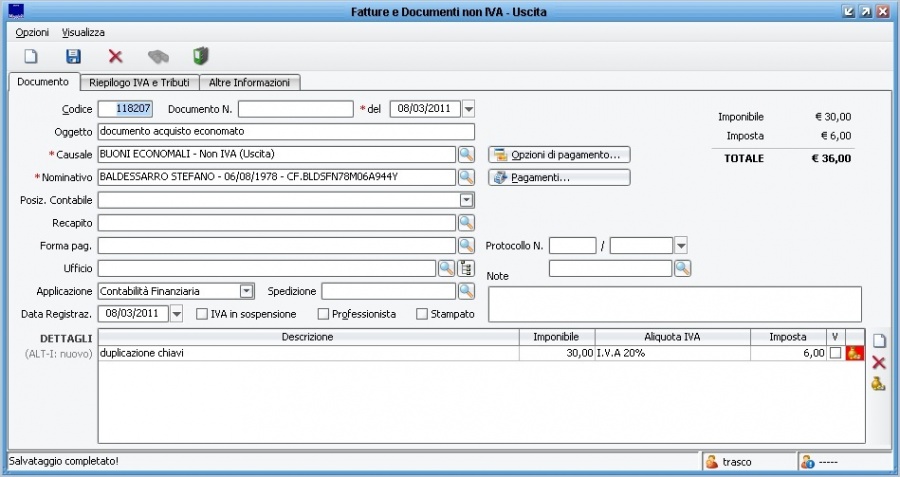The width and height of the screenshot is (900, 477).
Task: Click the green book toolbar icon
Action: click(201, 57)
